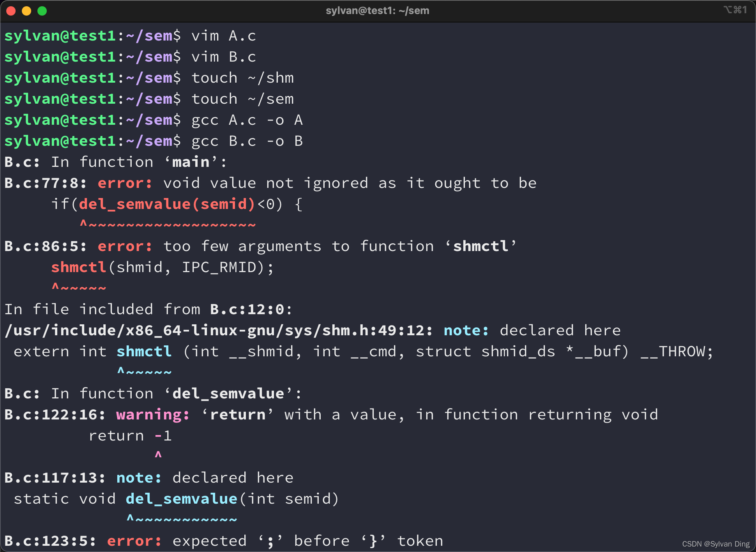Click the 'B.c:122:16:' warning location
This screenshot has height=552, width=756.
pos(55,415)
